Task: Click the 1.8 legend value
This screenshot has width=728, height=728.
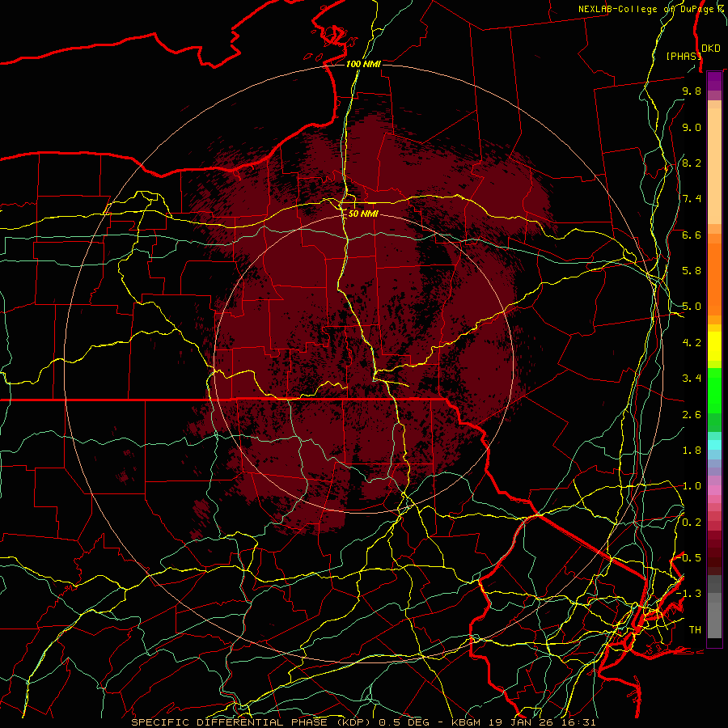Action: coord(692,451)
